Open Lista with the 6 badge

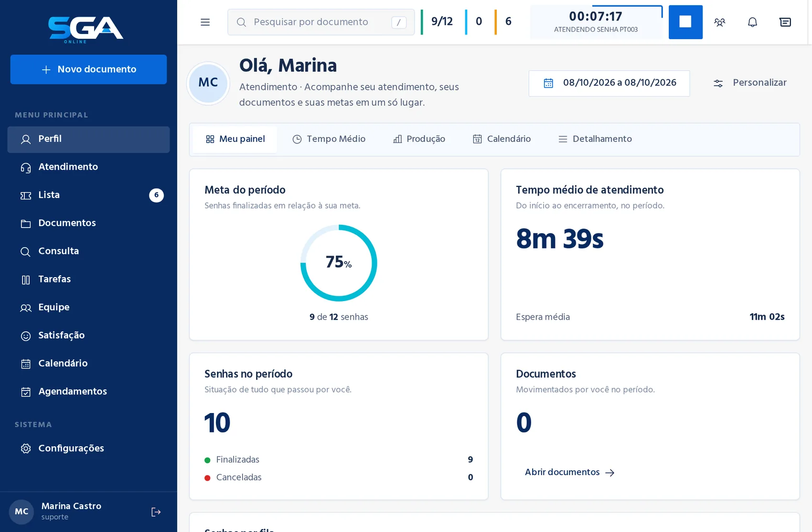(x=88, y=195)
